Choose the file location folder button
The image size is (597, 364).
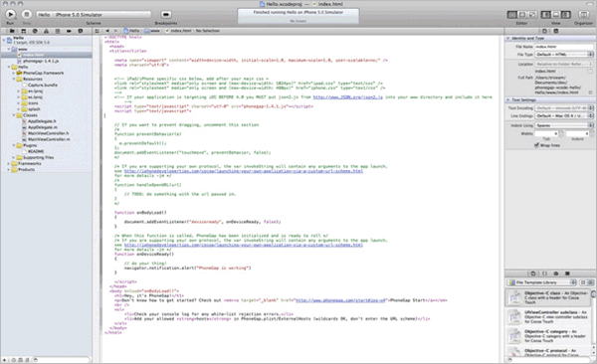(590, 72)
